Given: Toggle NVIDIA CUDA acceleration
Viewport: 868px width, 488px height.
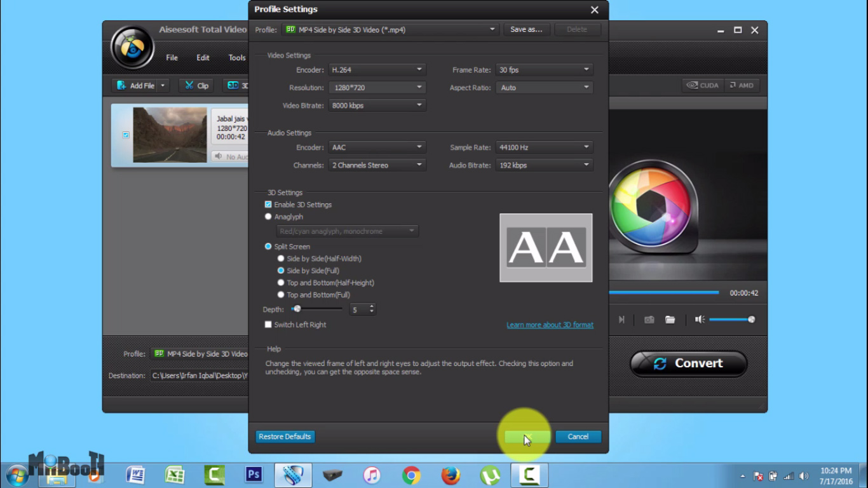Looking at the screenshot, I should pos(702,85).
